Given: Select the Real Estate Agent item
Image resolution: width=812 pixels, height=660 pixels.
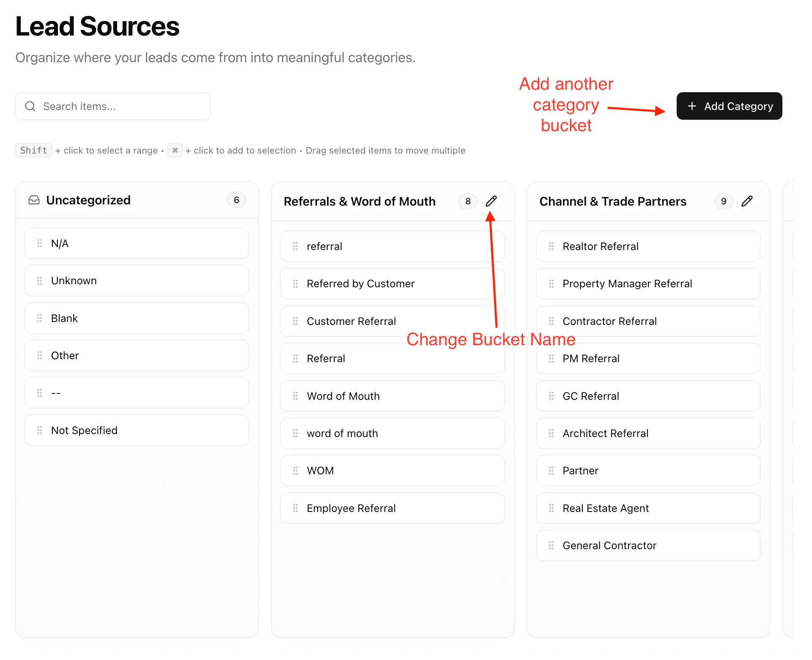Looking at the screenshot, I should click(x=648, y=508).
